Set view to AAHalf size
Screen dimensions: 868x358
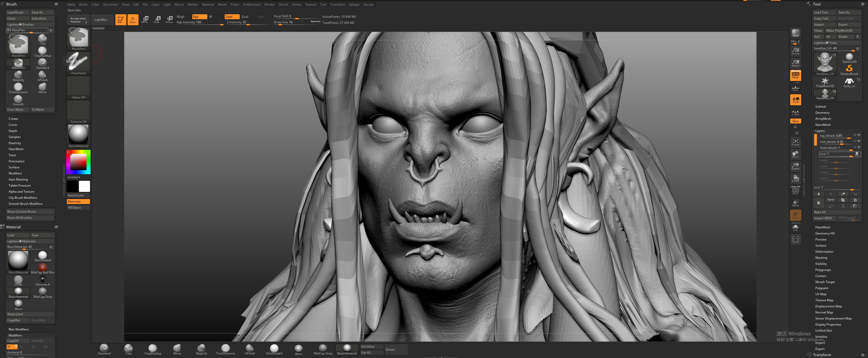pos(795,63)
